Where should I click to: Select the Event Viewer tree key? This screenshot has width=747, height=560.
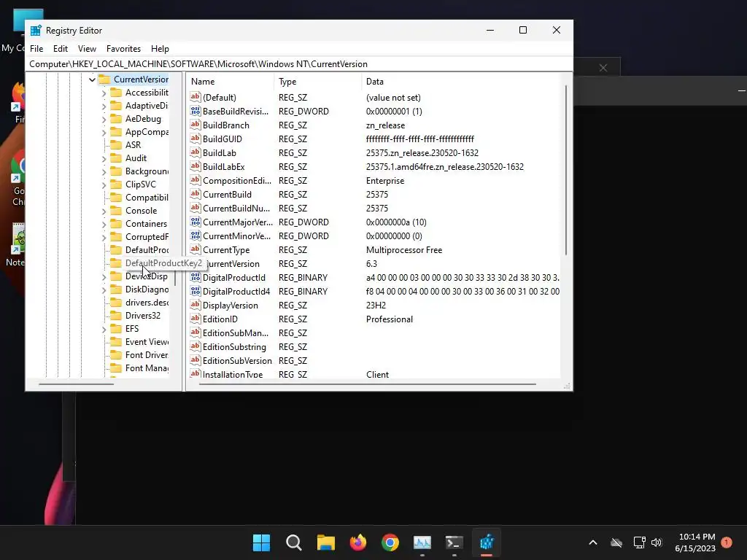(147, 341)
